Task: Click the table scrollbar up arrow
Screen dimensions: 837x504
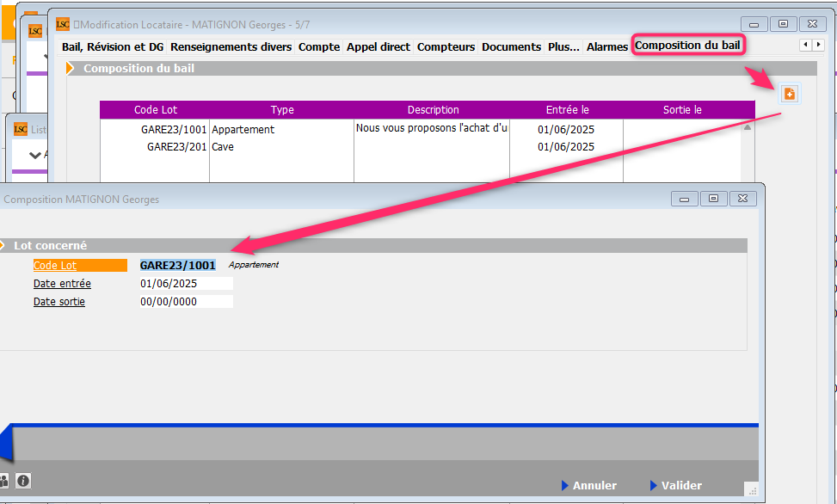Action: coord(748,127)
